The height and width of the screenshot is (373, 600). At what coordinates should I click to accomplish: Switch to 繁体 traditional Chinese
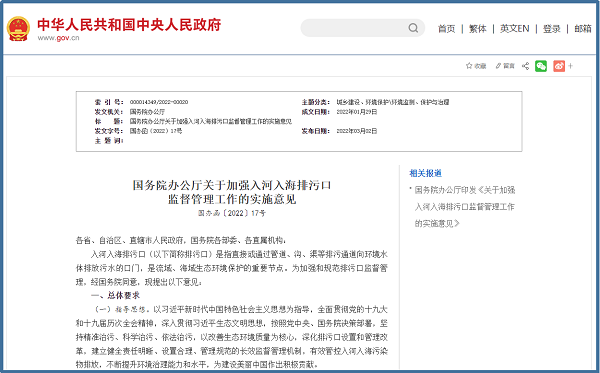[478, 29]
